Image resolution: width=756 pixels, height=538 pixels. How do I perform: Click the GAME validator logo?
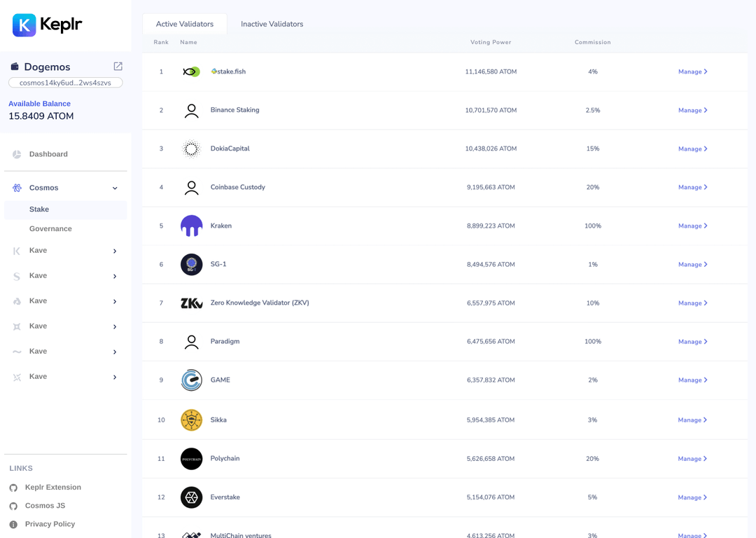[190, 380]
